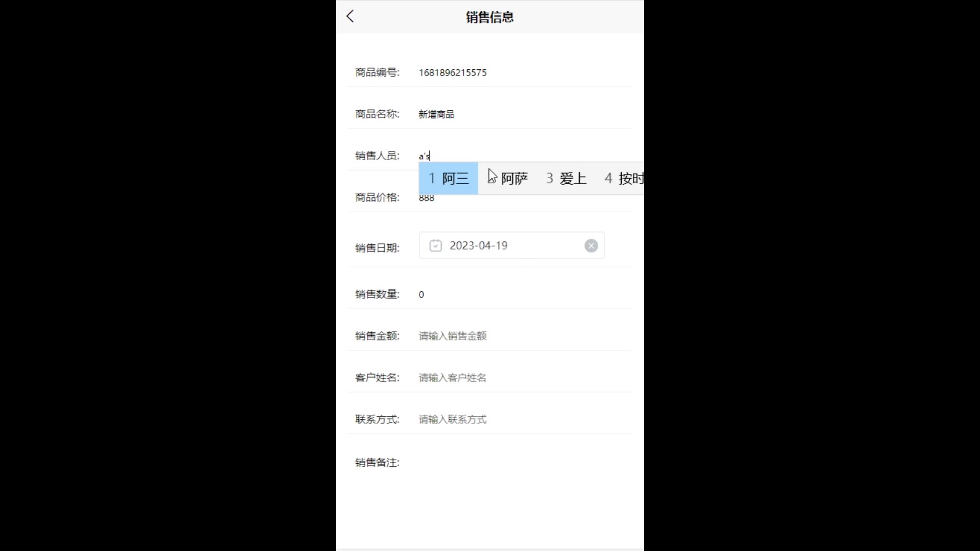Click the 销售日期 label
The image size is (980, 551).
377,248
